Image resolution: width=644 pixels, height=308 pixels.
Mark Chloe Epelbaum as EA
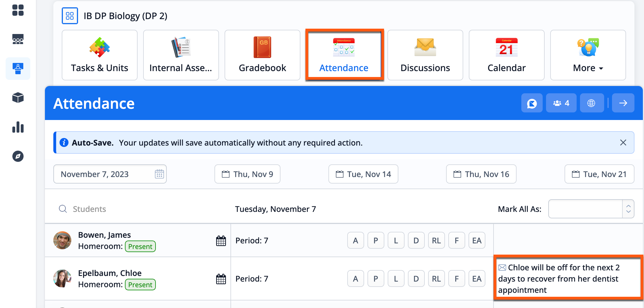tap(477, 279)
